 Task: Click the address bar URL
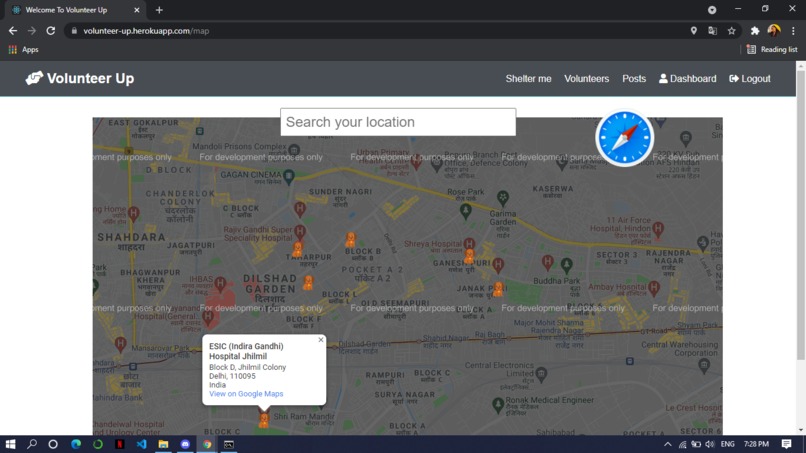(146, 31)
